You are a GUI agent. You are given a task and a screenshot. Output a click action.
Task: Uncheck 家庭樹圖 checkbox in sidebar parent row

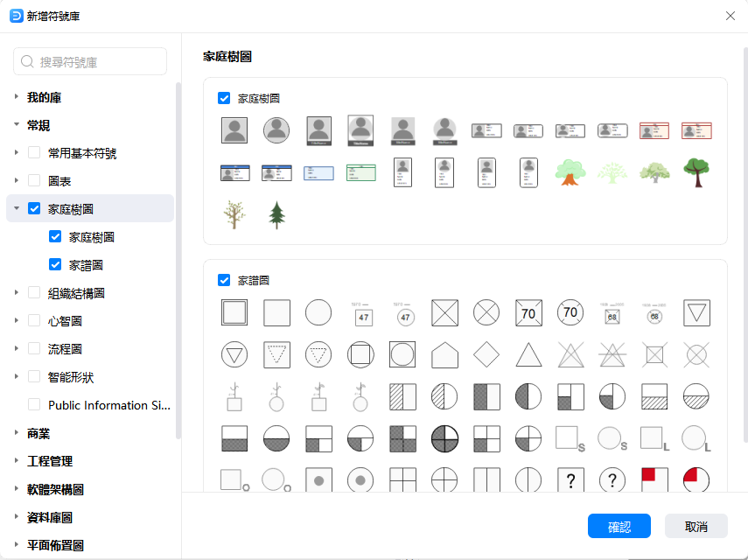[x=34, y=209]
